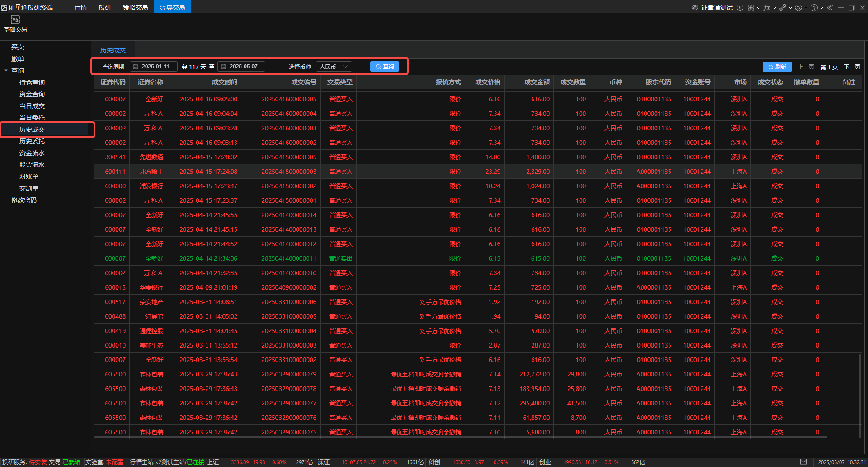Screen dimensions: 868x467
Task: Open the 投研 menu
Action: click(105, 7)
